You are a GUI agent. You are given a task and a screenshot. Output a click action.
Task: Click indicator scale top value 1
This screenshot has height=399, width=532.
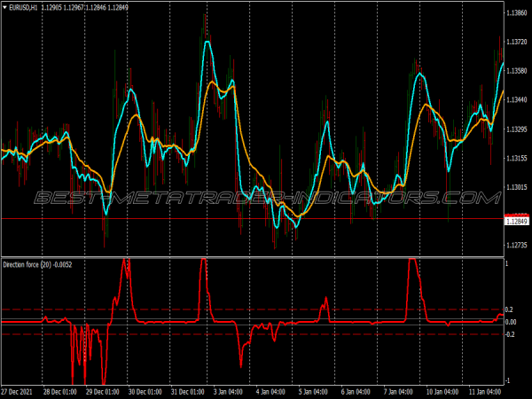(x=507, y=263)
